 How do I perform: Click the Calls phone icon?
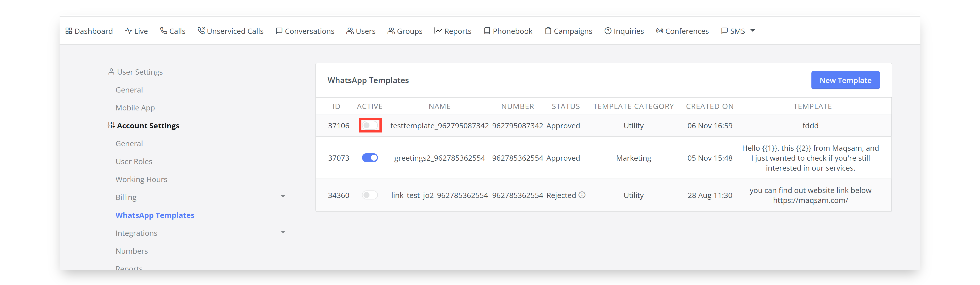tap(164, 31)
